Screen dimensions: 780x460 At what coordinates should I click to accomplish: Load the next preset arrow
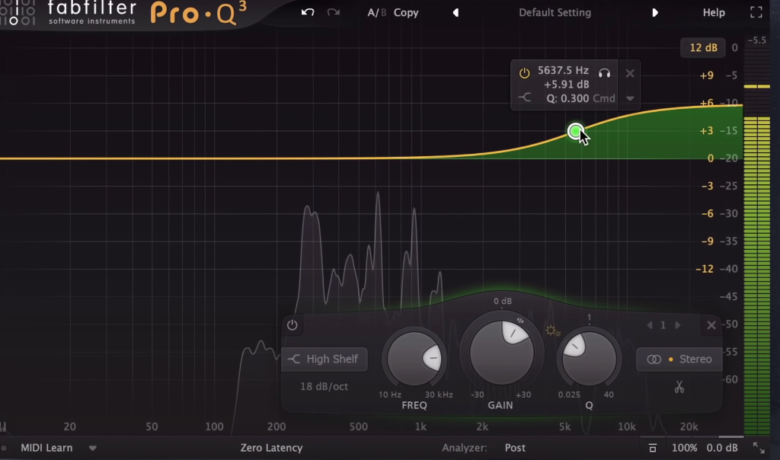point(655,12)
